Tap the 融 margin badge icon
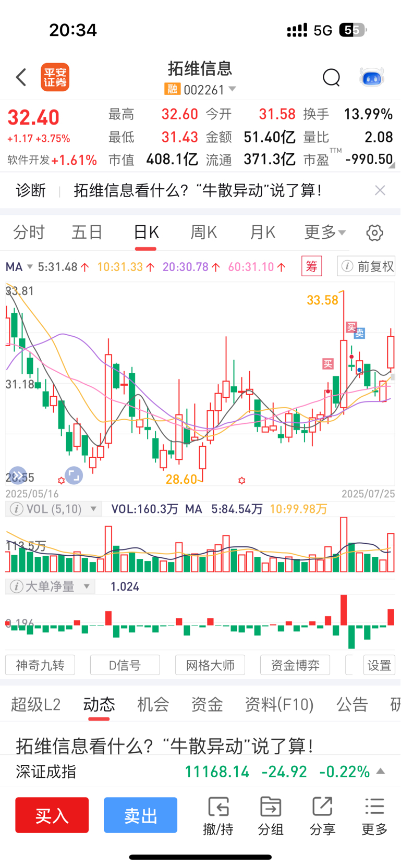The height and width of the screenshot is (868, 401). pyautogui.click(x=172, y=90)
